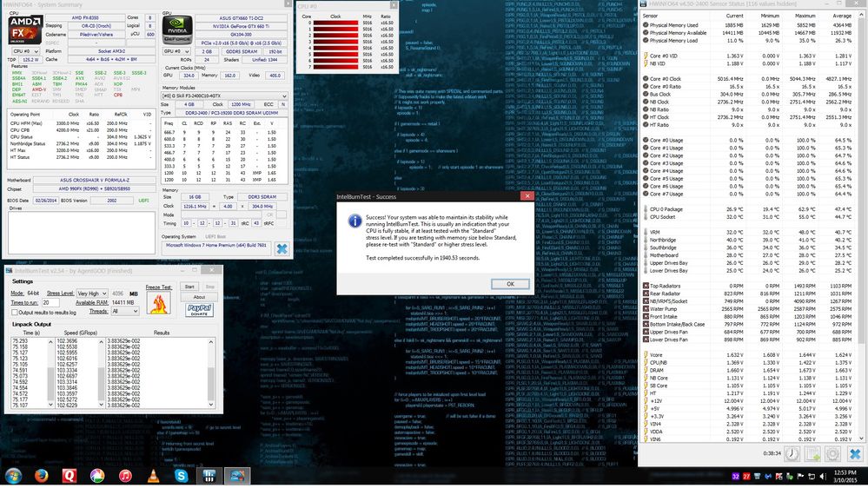Open the CPU #0 selector dropdown
The image size is (868, 488).
[x=24, y=51]
